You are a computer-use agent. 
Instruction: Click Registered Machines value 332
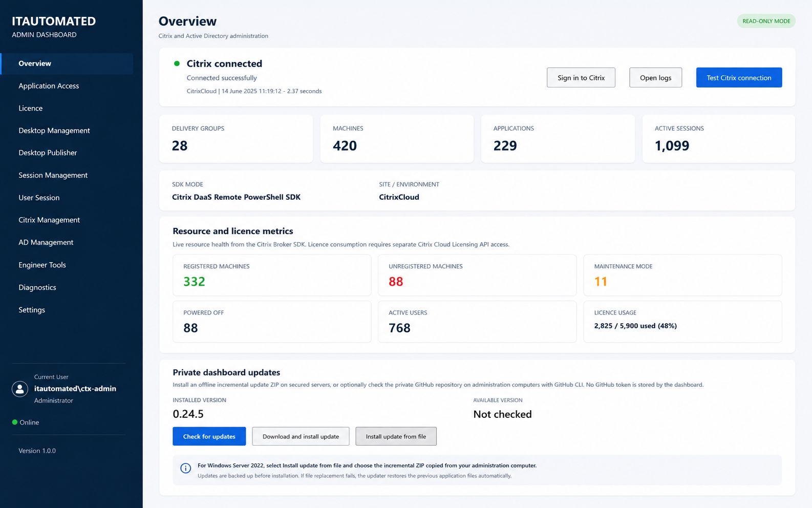pos(195,282)
